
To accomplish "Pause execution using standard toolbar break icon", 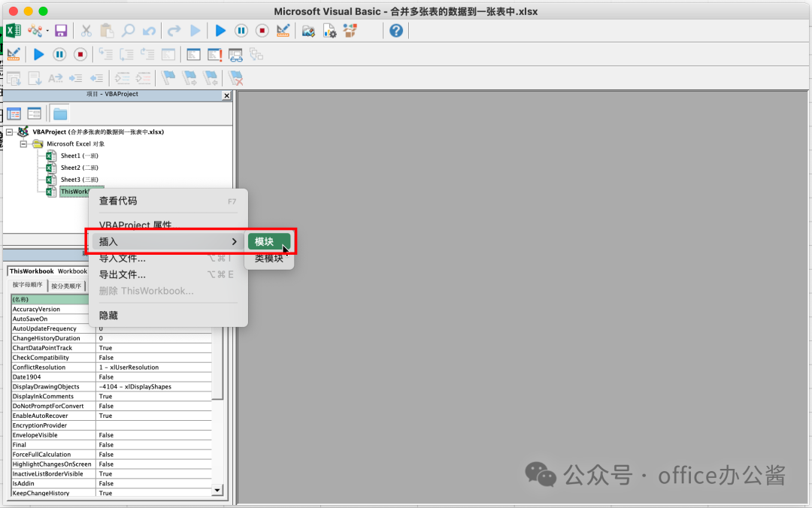I will coord(241,31).
